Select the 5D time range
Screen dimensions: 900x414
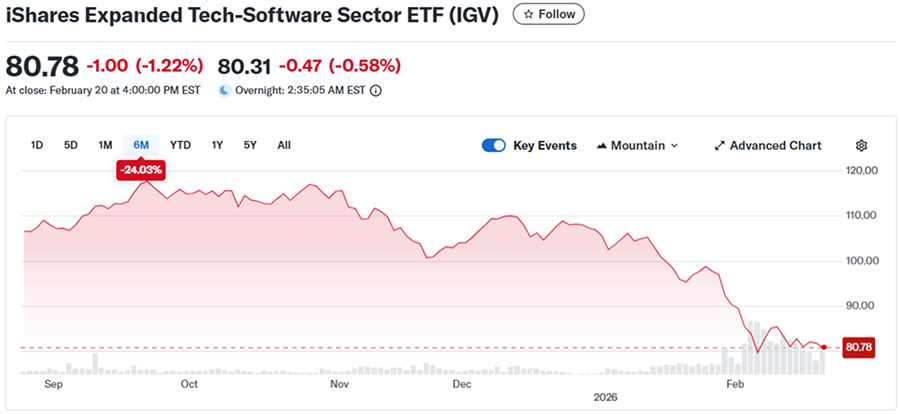click(x=71, y=145)
